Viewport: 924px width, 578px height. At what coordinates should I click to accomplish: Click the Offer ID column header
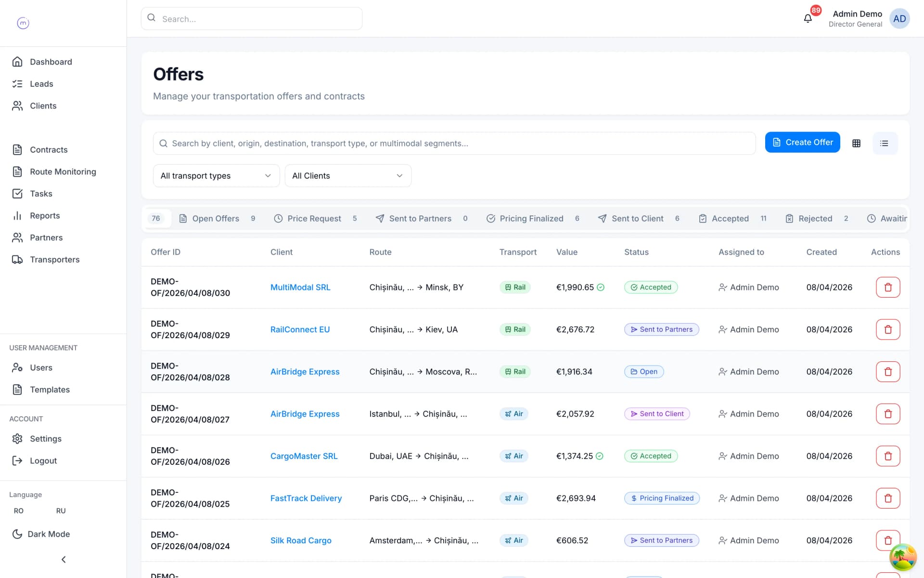(x=166, y=252)
